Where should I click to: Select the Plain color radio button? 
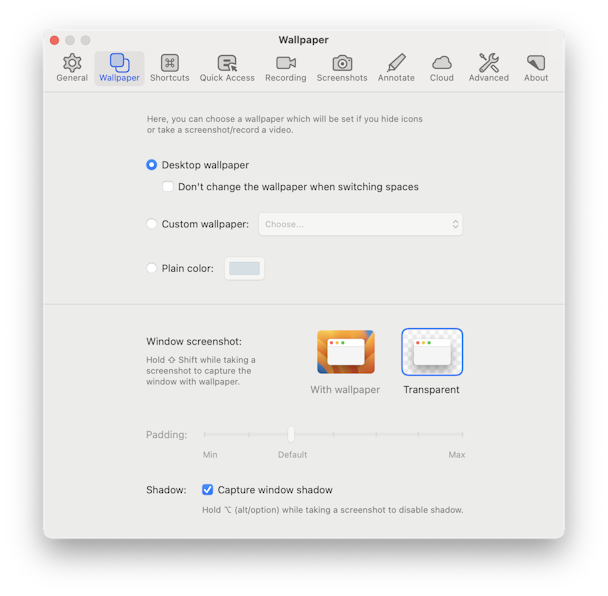pyautogui.click(x=152, y=268)
